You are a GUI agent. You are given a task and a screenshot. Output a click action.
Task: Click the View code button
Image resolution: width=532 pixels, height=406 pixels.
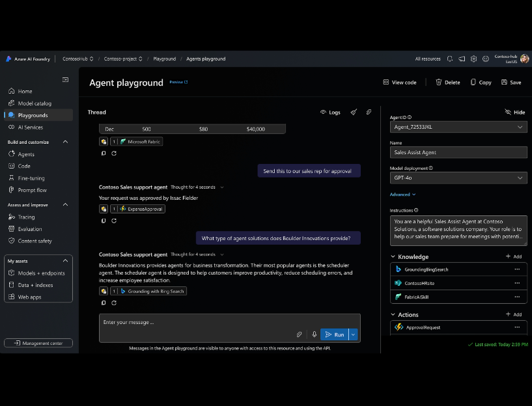tap(400, 83)
